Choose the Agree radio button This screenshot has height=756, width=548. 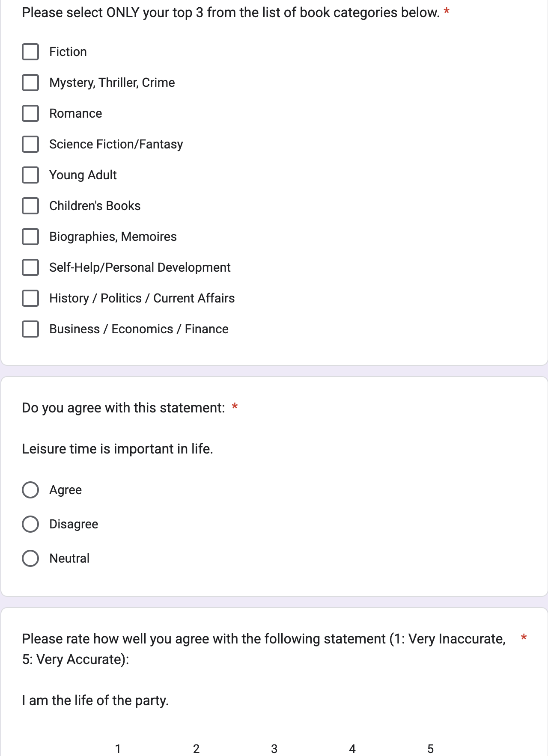[30, 490]
